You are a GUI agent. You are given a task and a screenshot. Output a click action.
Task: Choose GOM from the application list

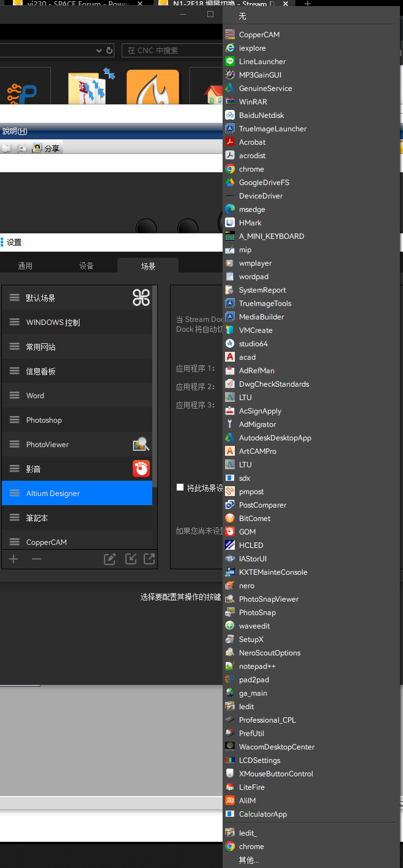pyautogui.click(x=312, y=531)
